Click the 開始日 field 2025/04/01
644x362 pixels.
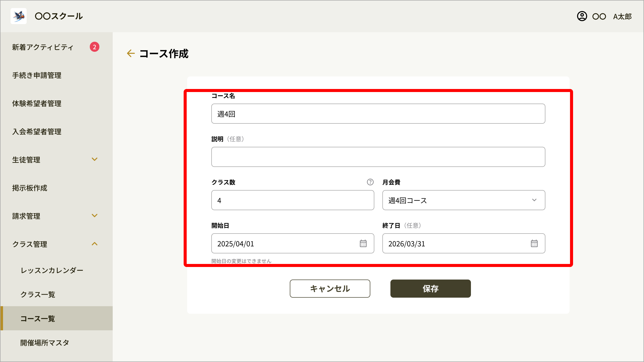click(x=293, y=243)
